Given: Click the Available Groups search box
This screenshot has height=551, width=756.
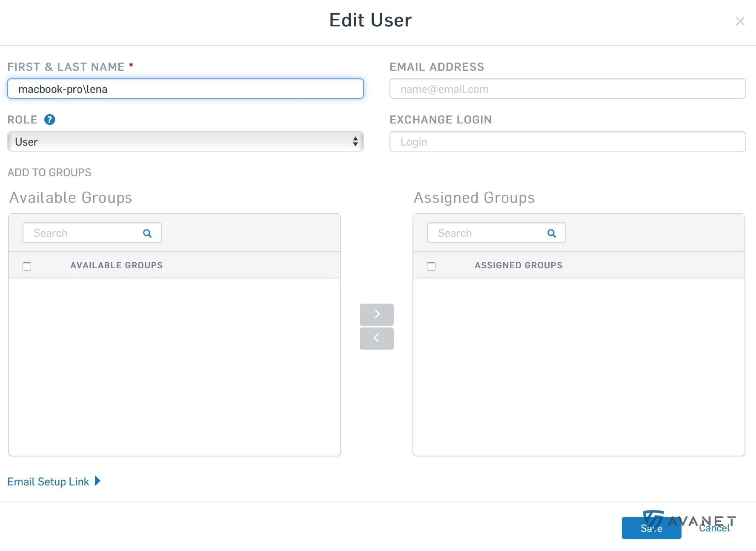Looking at the screenshot, I should point(92,233).
